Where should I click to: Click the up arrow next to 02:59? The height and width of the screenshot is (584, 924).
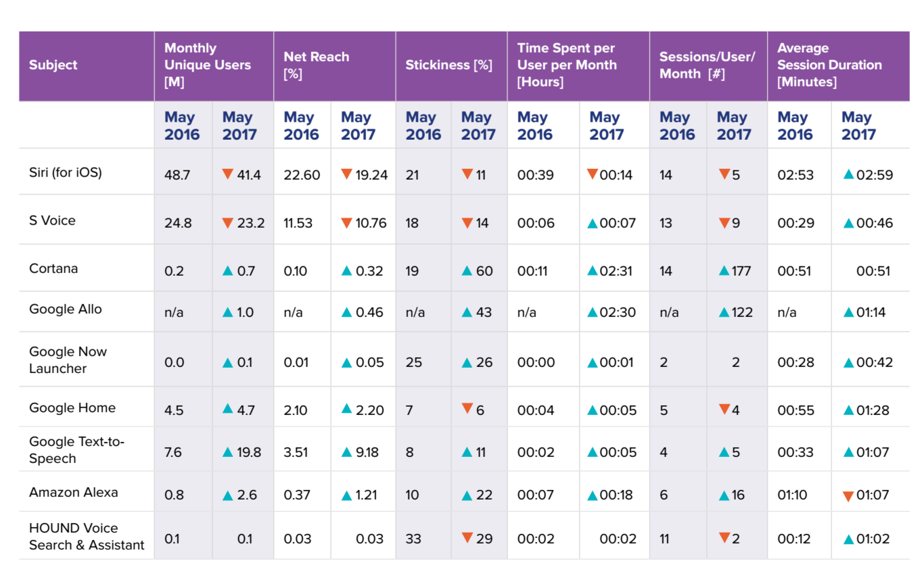pyautogui.click(x=848, y=174)
